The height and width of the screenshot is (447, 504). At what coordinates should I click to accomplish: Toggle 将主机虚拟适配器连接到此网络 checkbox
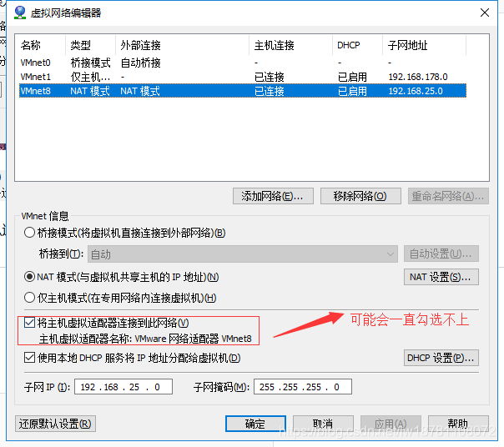coord(29,323)
